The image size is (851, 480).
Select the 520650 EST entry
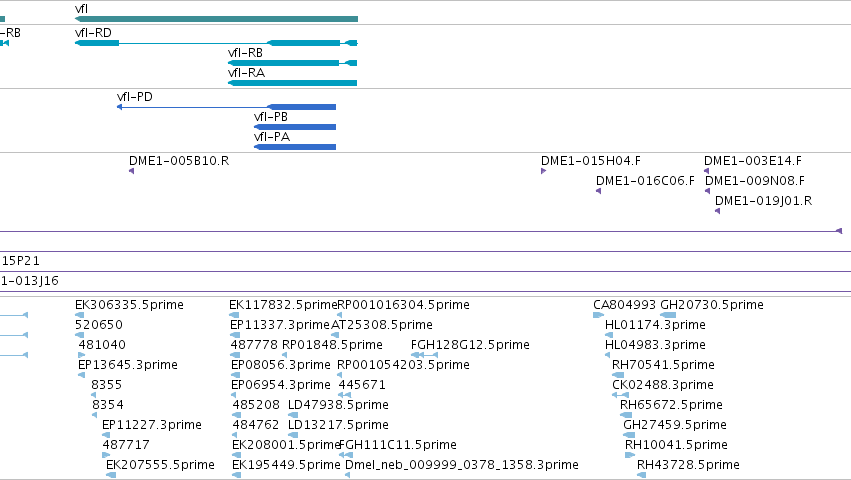point(99,325)
